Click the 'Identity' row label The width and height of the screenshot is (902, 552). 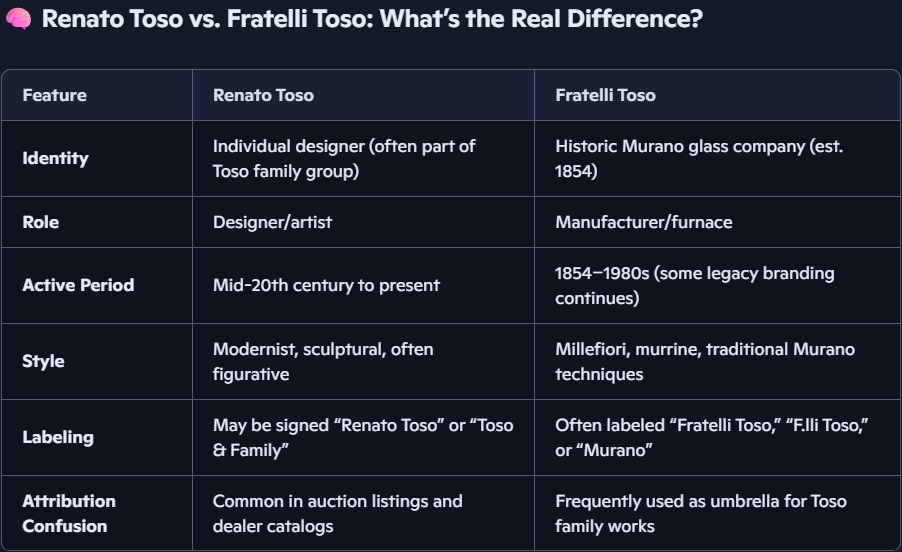(55, 158)
